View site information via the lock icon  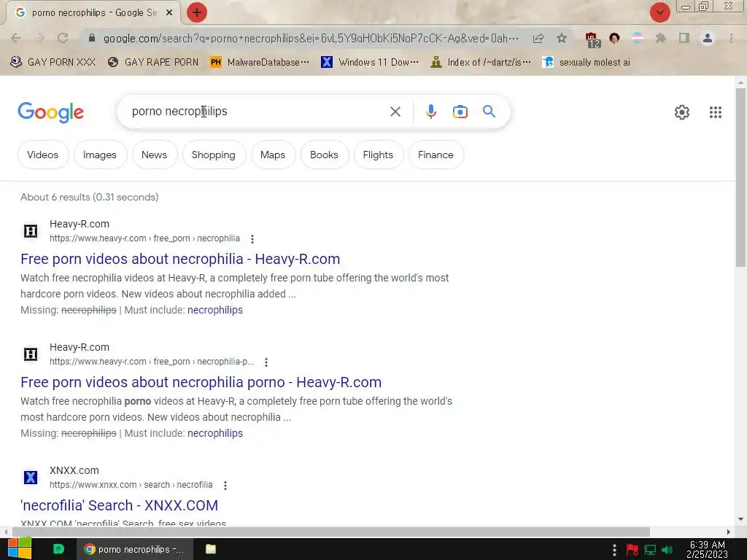click(92, 38)
